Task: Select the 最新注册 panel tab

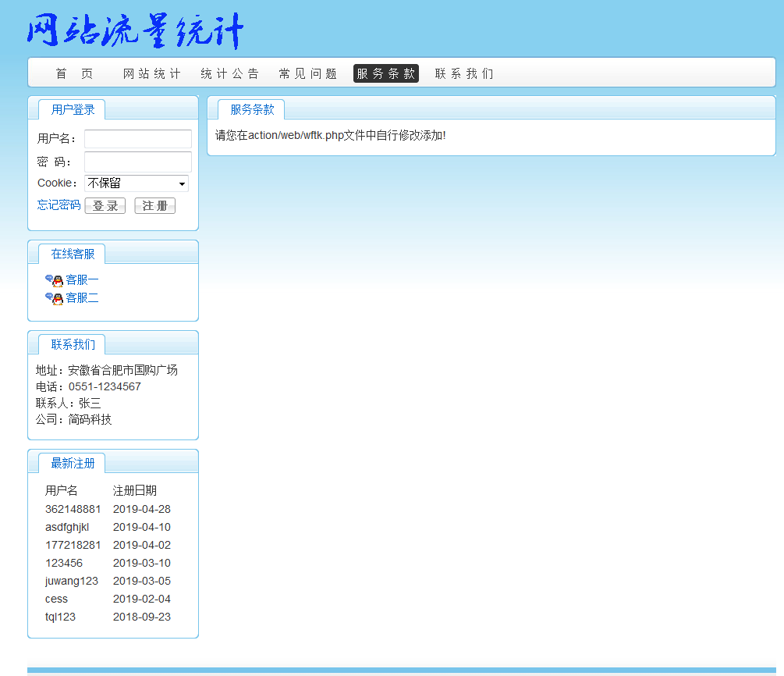Action: (x=73, y=463)
